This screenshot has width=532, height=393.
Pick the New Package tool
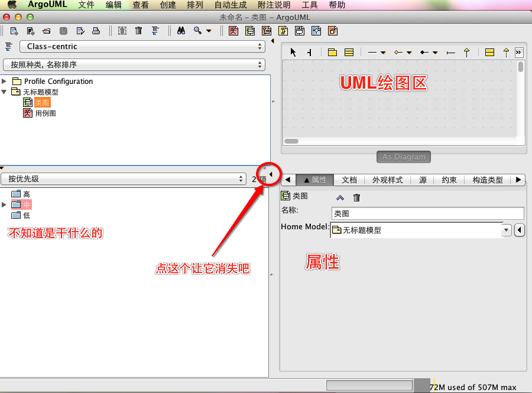tap(332, 52)
